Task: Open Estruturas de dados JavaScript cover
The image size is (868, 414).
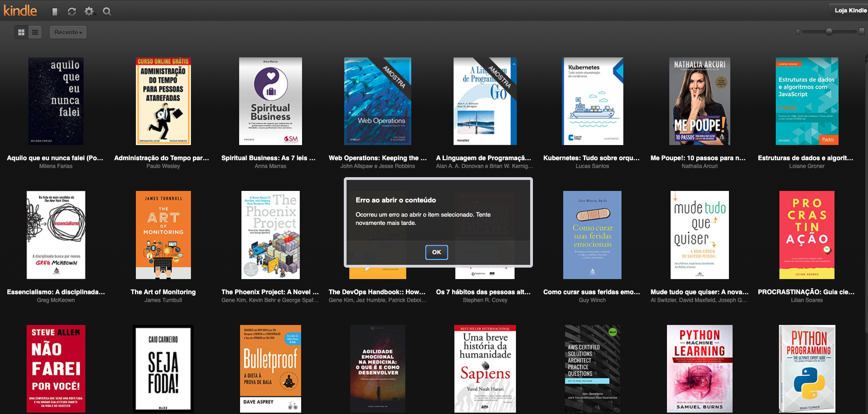Action: 807,101
